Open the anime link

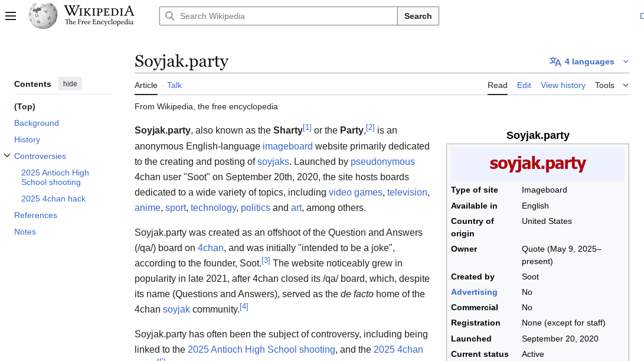point(148,207)
